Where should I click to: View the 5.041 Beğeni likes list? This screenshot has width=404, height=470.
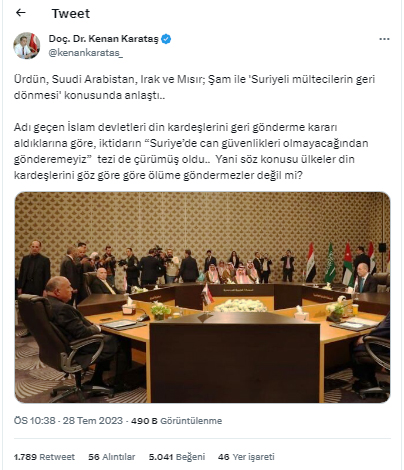tap(177, 457)
